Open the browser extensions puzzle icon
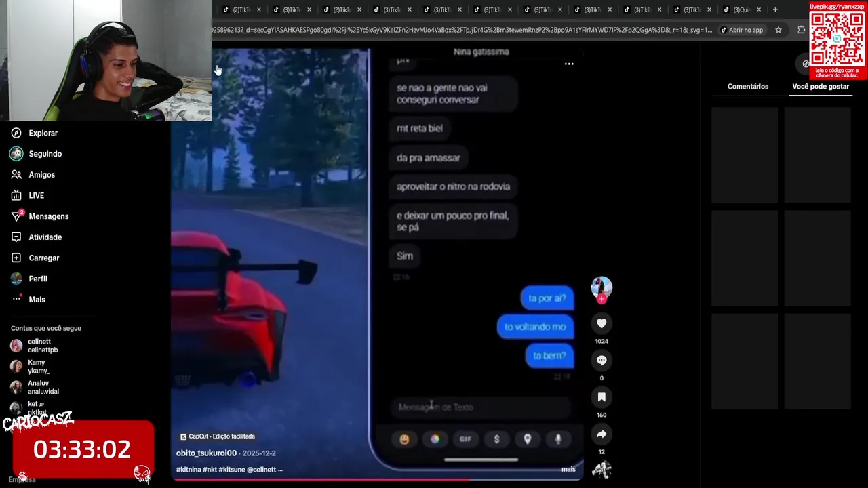The width and height of the screenshot is (868, 488). click(x=802, y=30)
